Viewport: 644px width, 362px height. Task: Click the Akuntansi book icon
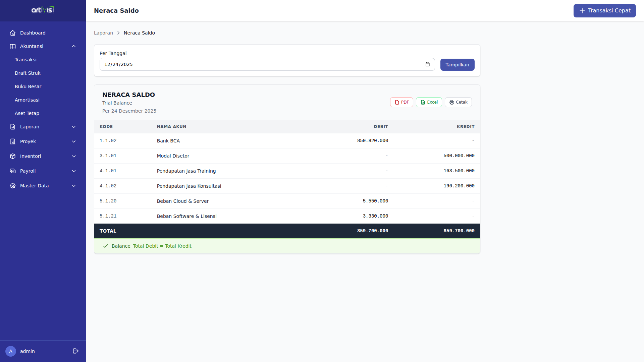[13, 46]
